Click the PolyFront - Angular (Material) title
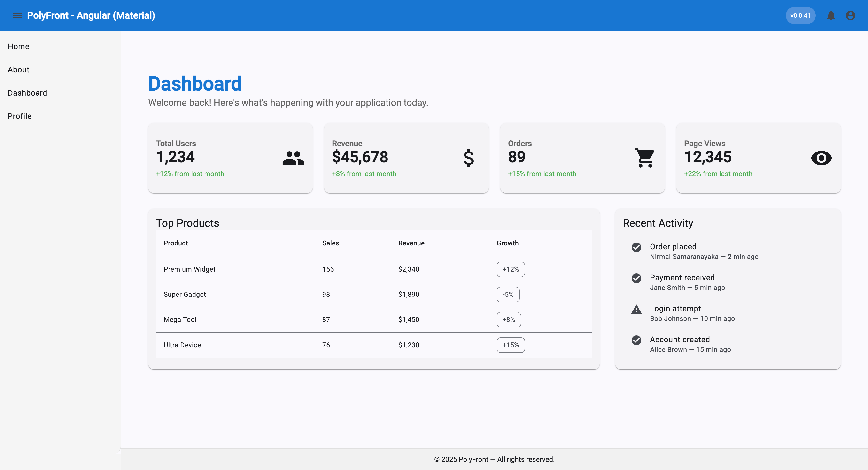Viewport: 868px width, 470px height. click(x=91, y=15)
